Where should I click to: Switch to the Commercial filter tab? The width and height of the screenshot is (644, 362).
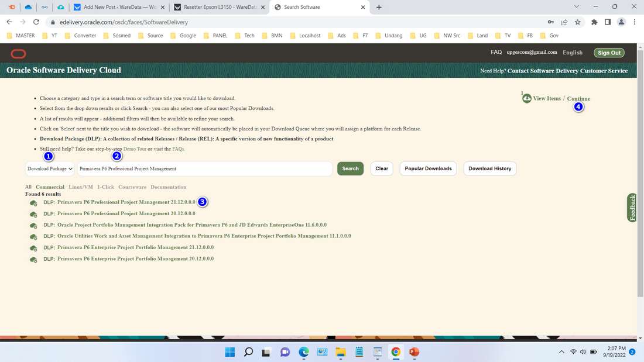coord(50,187)
